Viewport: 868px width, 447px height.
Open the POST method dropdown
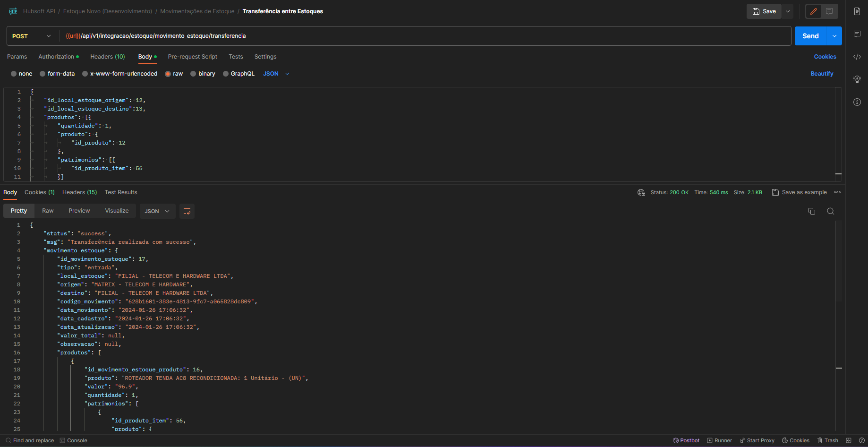coord(31,36)
